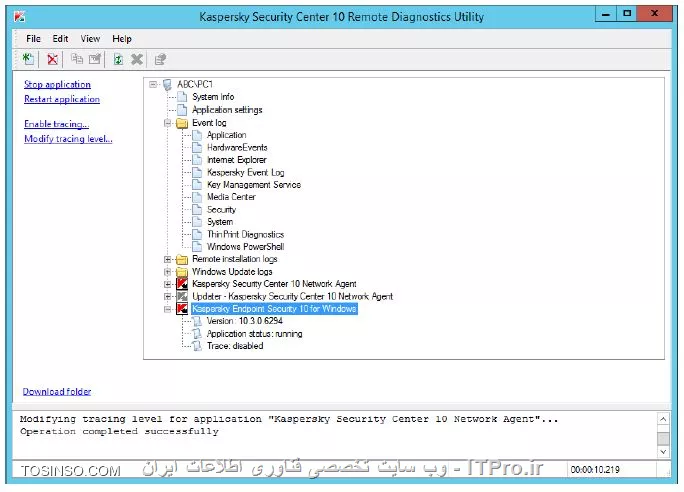Click the Application settings document icon

pos(182,110)
